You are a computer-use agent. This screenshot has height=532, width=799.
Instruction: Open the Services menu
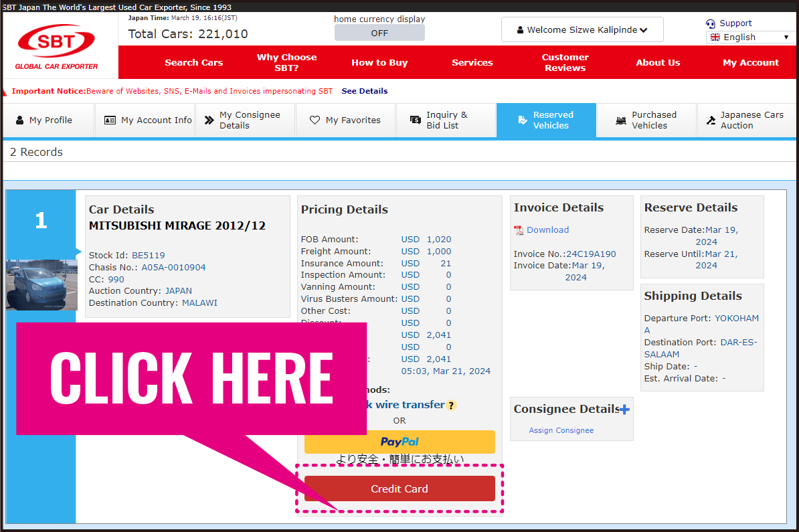tap(472, 62)
